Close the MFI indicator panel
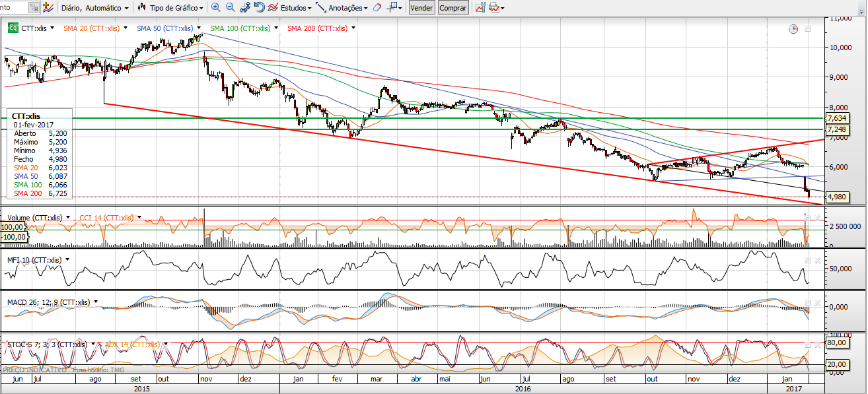Image resolution: width=868 pixels, height=394 pixels. tap(817, 261)
